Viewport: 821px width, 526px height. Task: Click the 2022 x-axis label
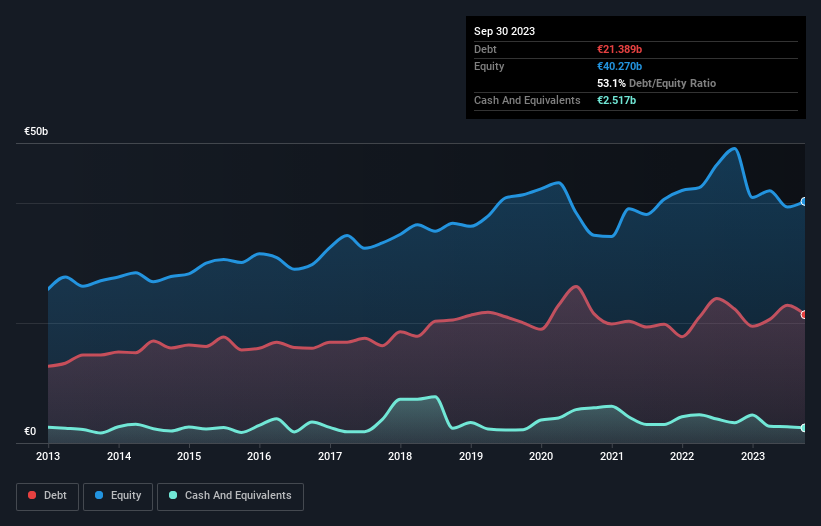tap(682, 456)
